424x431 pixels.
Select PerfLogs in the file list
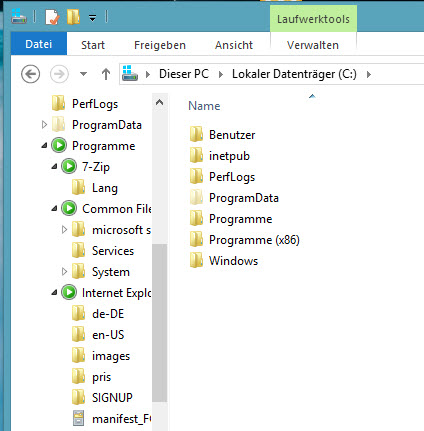pos(232,177)
